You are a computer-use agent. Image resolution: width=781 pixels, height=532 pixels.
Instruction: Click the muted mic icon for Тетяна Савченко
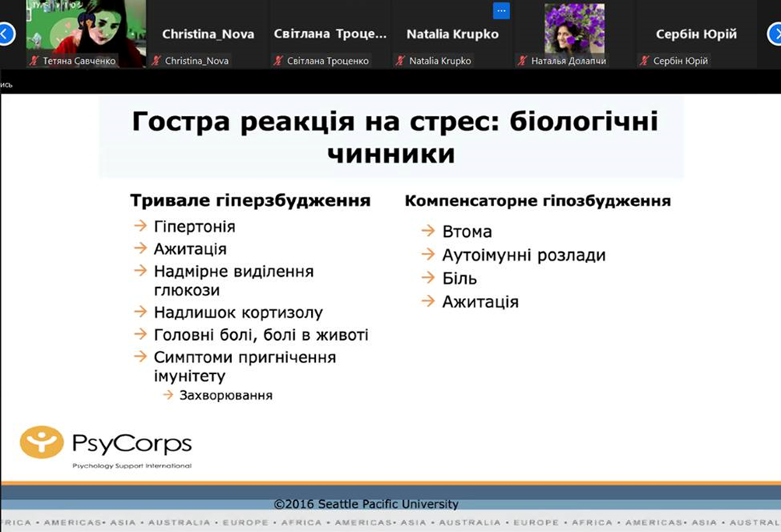point(33,61)
